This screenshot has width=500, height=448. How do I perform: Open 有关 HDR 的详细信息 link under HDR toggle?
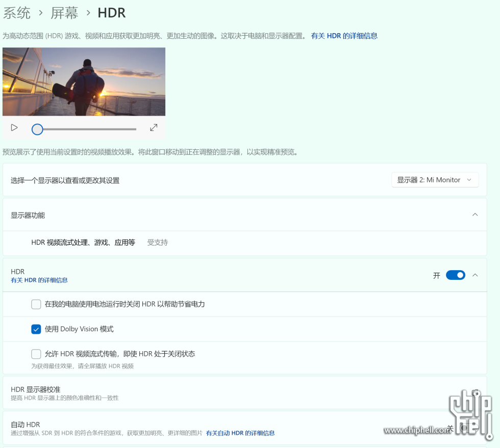pos(39,280)
